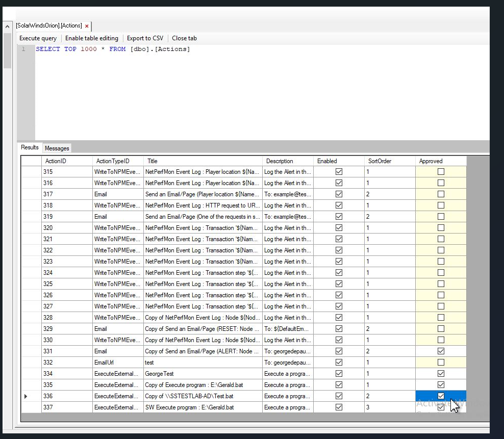The height and width of the screenshot is (439, 504).
Task: Click the scroll up arrow on left panel
Action: (x=7, y=26)
